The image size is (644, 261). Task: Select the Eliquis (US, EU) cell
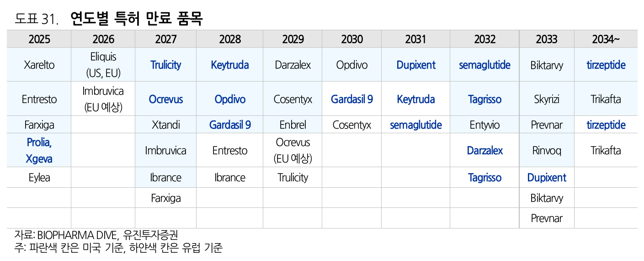[x=103, y=65]
